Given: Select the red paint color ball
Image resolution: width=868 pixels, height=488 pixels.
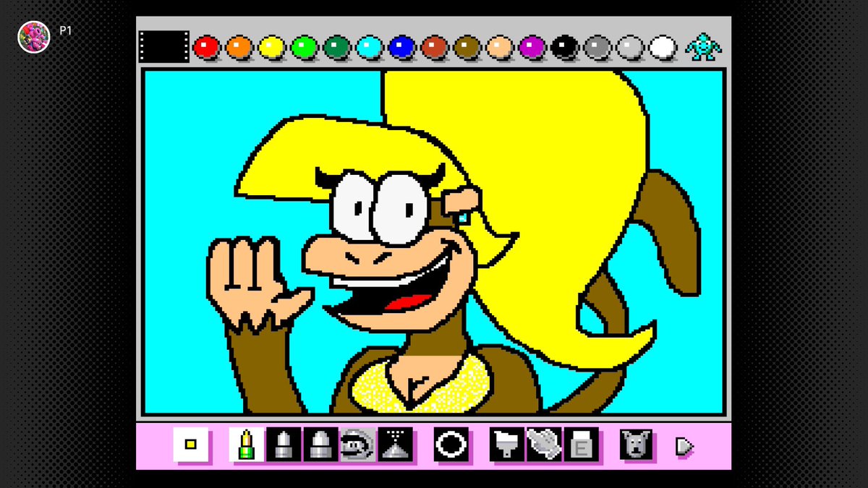Looking at the screenshot, I should (207, 46).
